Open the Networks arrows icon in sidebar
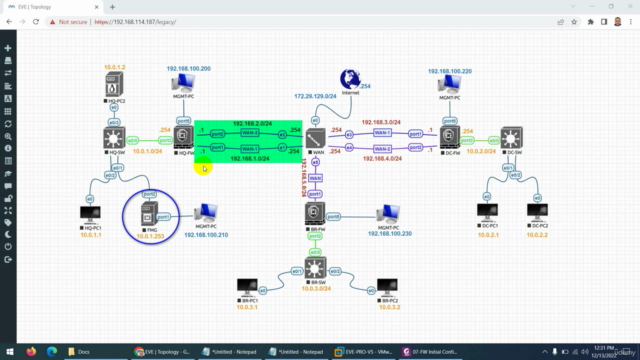The height and width of the screenshot is (360, 640). pyautogui.click(x=8, y=73)
